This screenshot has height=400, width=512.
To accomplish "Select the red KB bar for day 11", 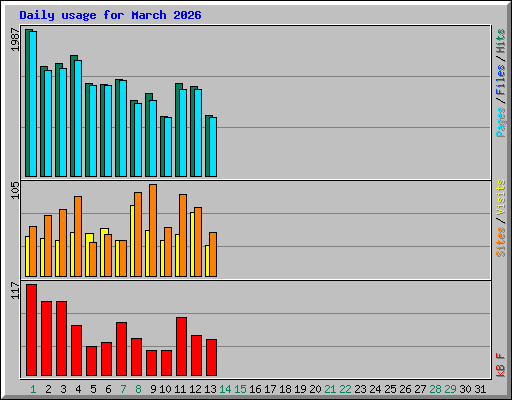I will (182, 347).
